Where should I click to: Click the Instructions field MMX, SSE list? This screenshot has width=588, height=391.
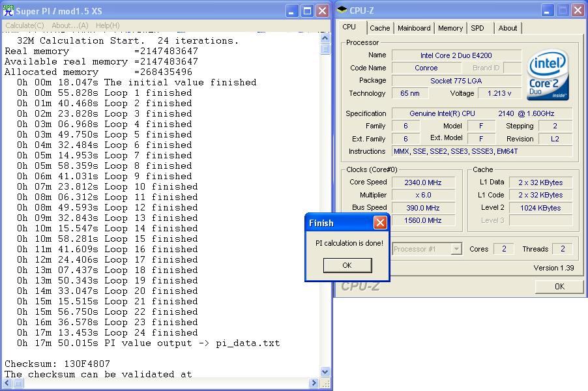(482, 151)
